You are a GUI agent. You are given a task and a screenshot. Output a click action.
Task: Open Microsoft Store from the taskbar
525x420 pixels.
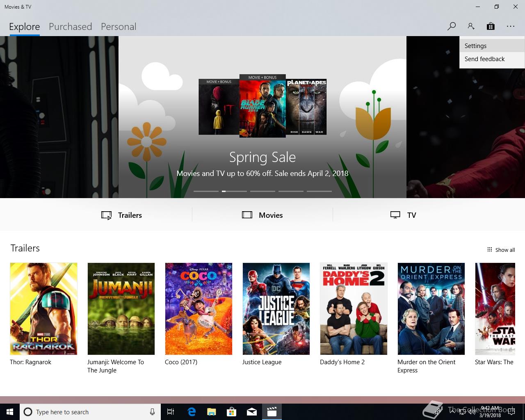click(x=232, y=412)
